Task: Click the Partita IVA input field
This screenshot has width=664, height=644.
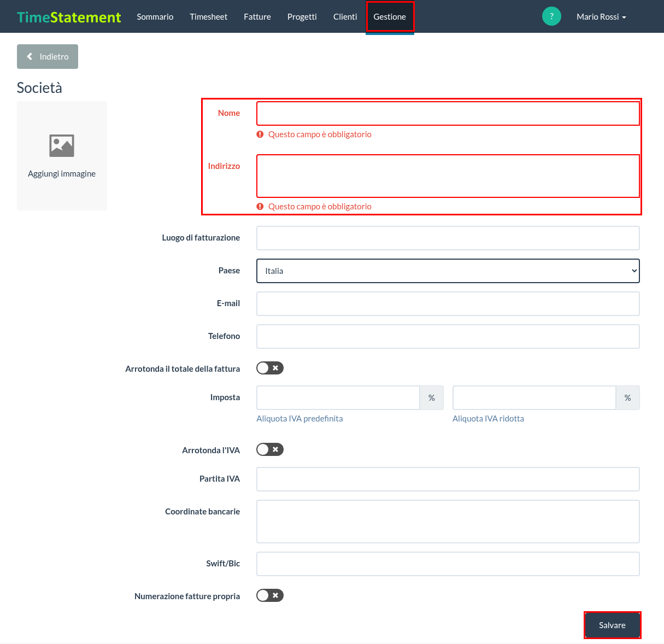Action: click(x=448, y=479)
